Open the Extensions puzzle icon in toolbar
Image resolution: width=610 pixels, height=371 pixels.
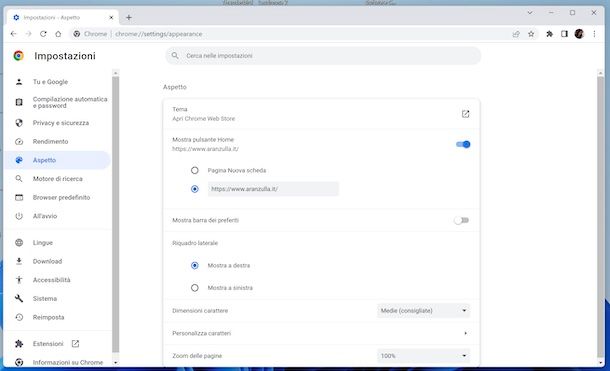549,34
